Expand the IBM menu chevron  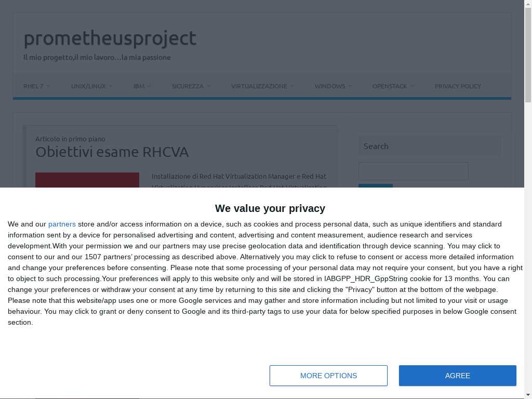point(149,86)
